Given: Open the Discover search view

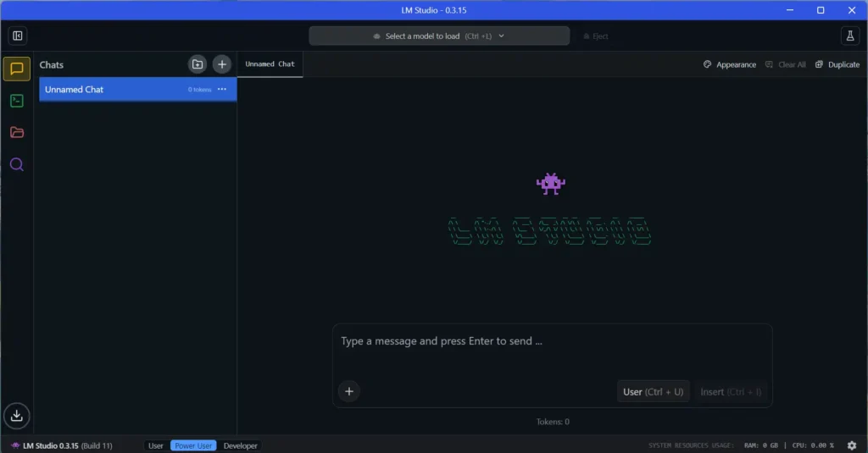Looking at the screenshot, I should (x=17, y=164).
